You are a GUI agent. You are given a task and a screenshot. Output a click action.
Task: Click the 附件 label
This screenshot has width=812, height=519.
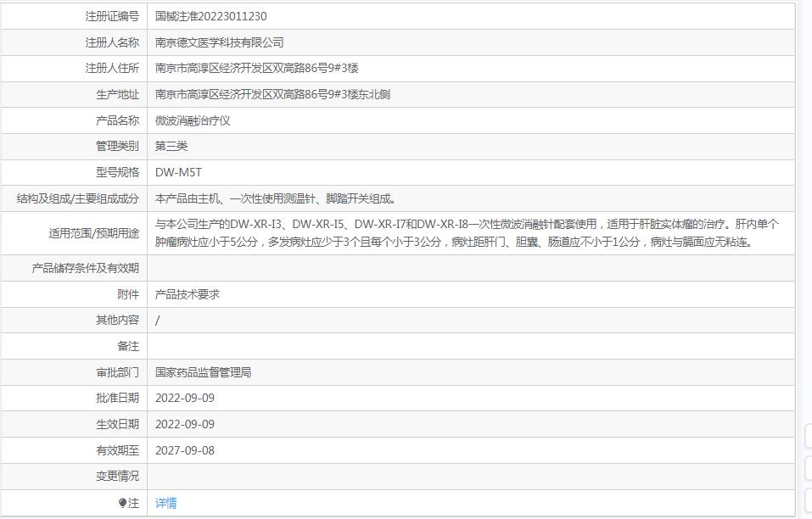click(128, 294)
